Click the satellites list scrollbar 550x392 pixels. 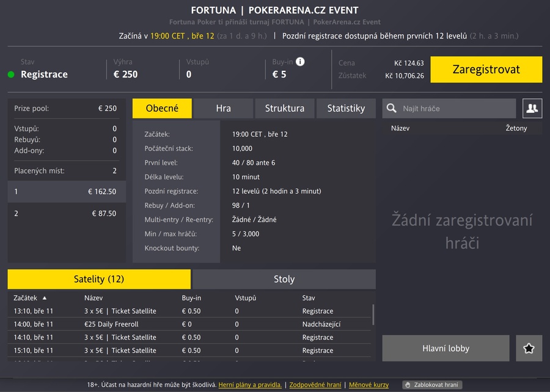[373, 314]
